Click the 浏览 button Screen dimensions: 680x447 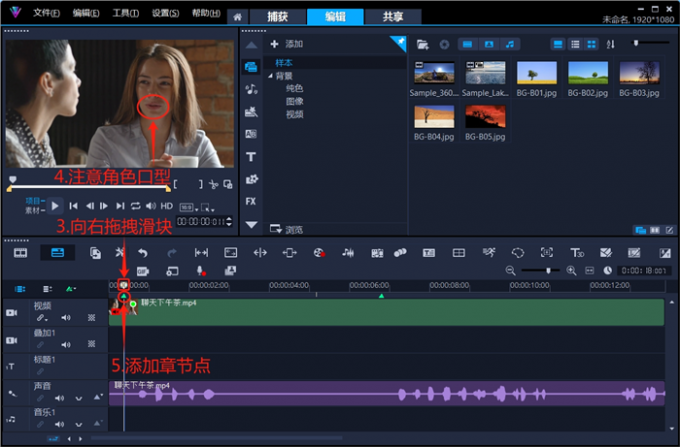pos(287,229)
